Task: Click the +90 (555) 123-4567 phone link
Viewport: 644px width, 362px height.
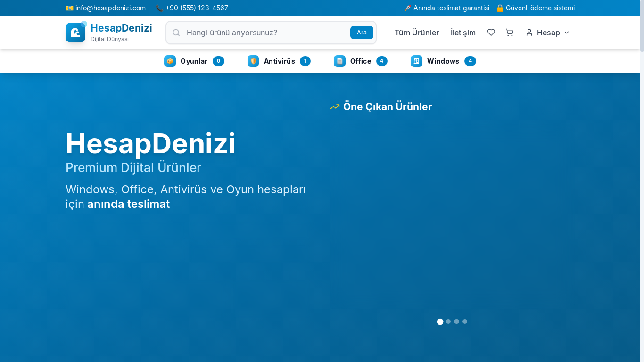Action: click(x=197, y=8)
